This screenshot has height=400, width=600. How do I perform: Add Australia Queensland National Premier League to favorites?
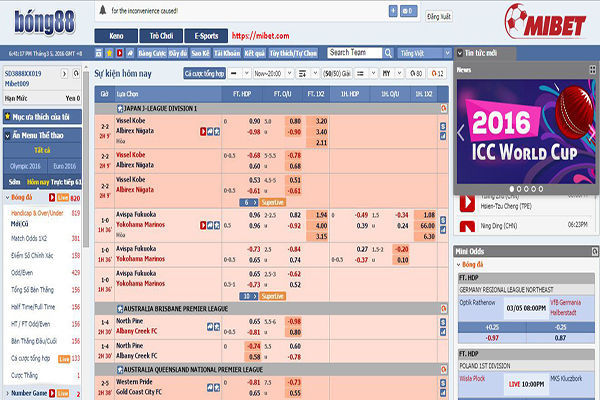[120, 370]
